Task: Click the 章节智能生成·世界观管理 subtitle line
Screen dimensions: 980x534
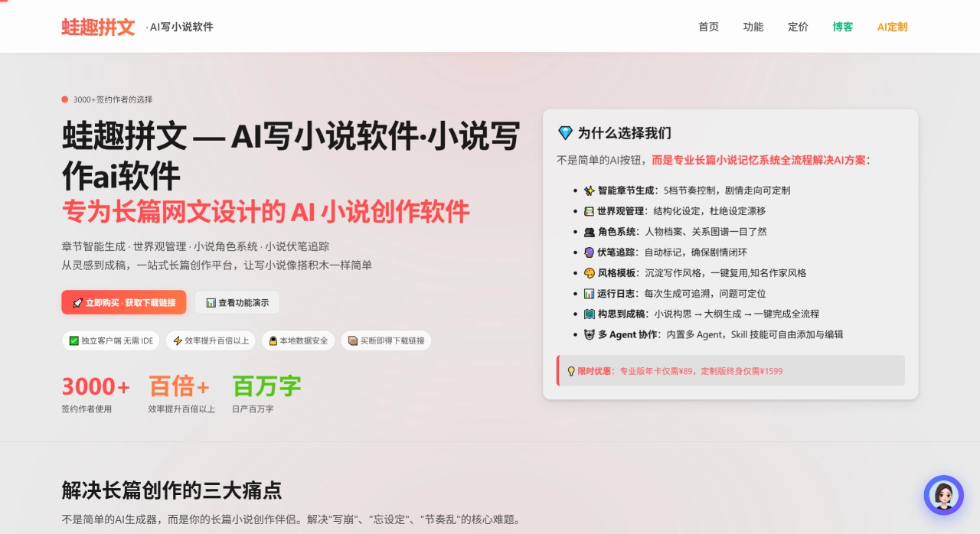Action: [195, 246]
